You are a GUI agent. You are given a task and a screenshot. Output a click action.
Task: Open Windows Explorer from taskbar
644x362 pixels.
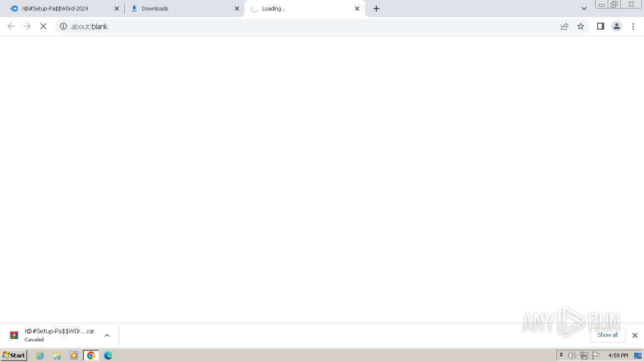[57, 355]
